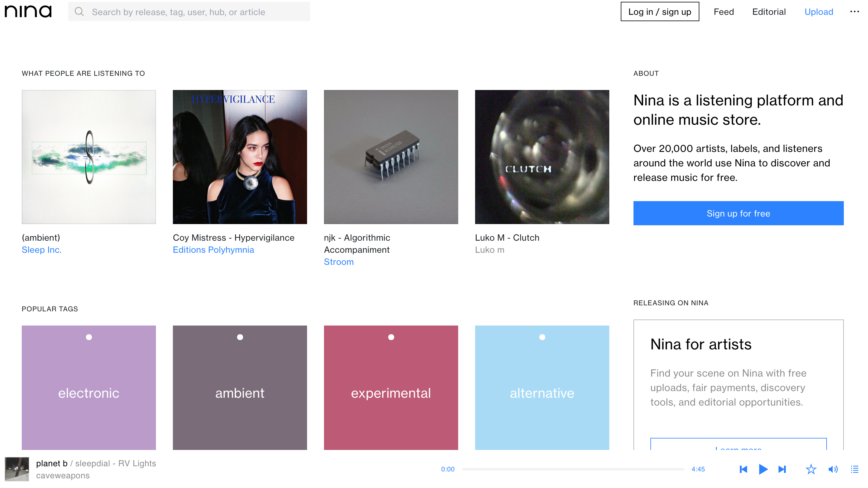Image resolution: width=868 pixels, height=488 pixels.
Task: Open Log in / sign up
Action: (x=660, y=12)
